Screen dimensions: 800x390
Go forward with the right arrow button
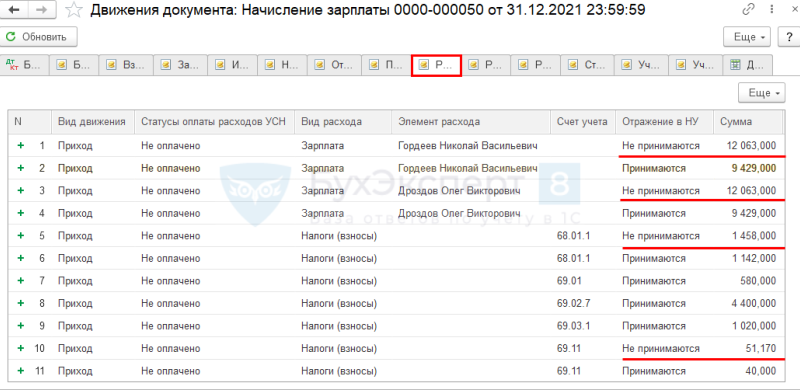43,11
